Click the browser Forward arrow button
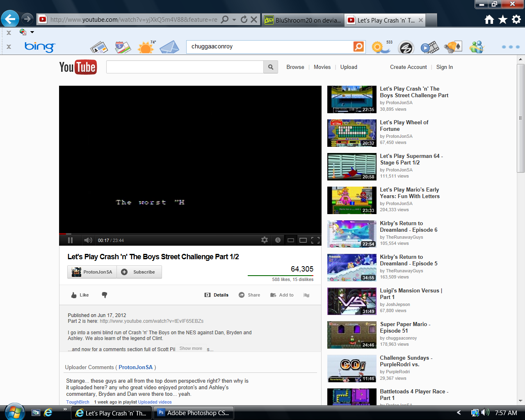The width and height of the screenshot is (525, 420). pos(27,19)
